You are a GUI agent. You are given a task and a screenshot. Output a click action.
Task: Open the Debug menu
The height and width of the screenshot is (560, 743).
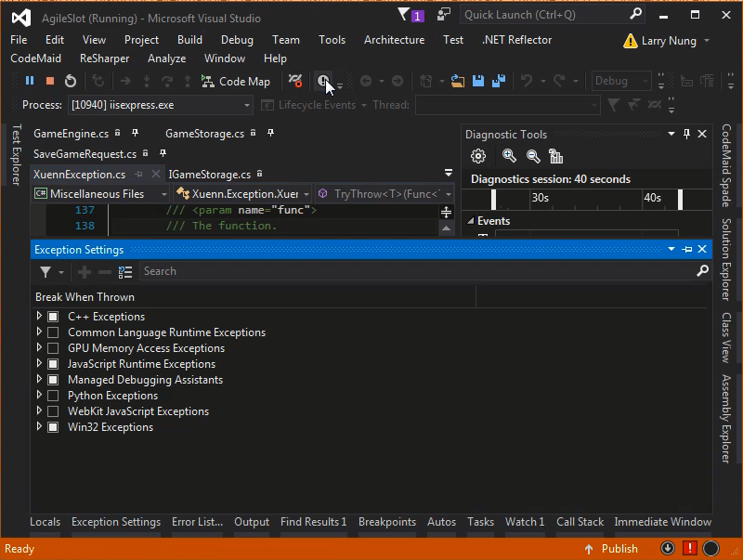(237, 40)
